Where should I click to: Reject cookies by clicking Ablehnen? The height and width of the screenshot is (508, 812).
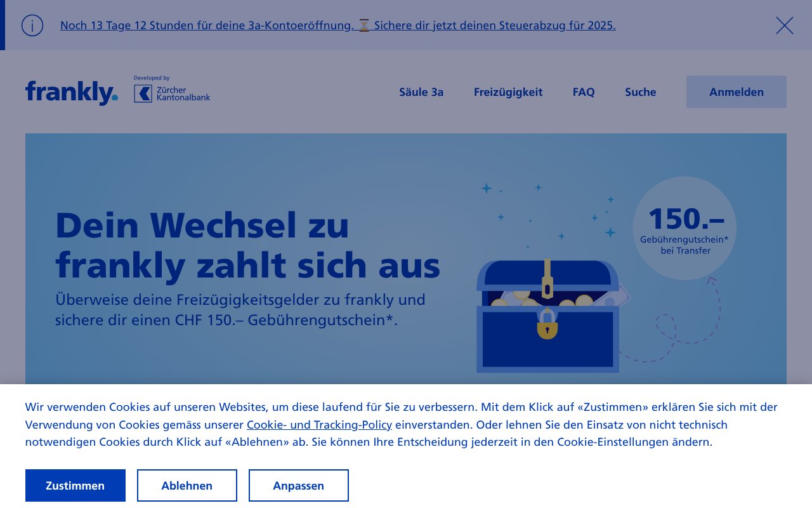pyautogui.click(x=187, y=485)
